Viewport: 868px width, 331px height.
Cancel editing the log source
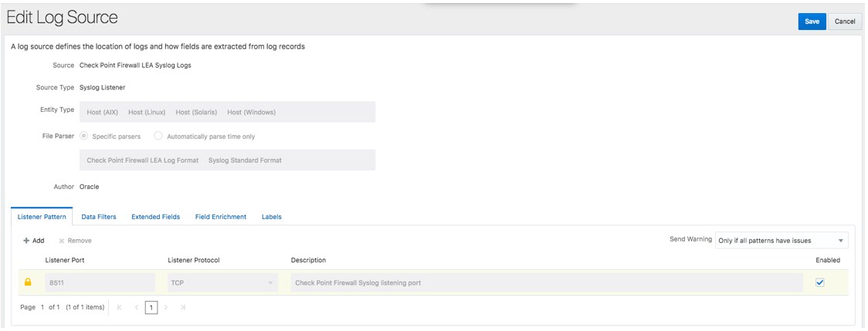(845, 22)
